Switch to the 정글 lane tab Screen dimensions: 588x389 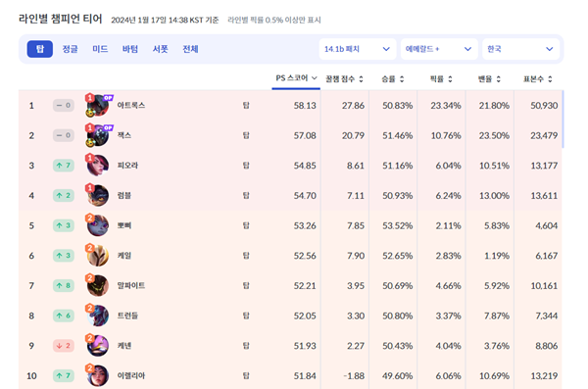71,49
